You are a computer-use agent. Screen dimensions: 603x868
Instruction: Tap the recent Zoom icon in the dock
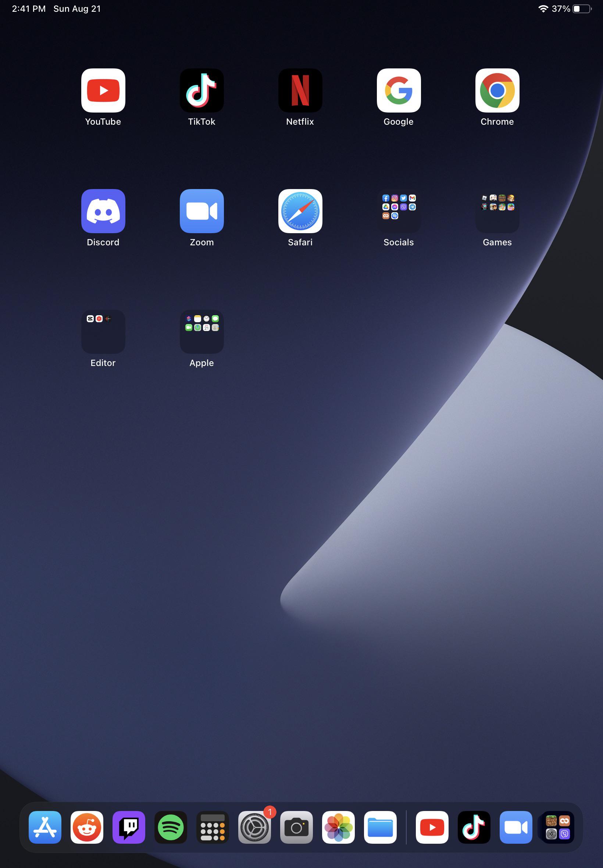point(516,827)
